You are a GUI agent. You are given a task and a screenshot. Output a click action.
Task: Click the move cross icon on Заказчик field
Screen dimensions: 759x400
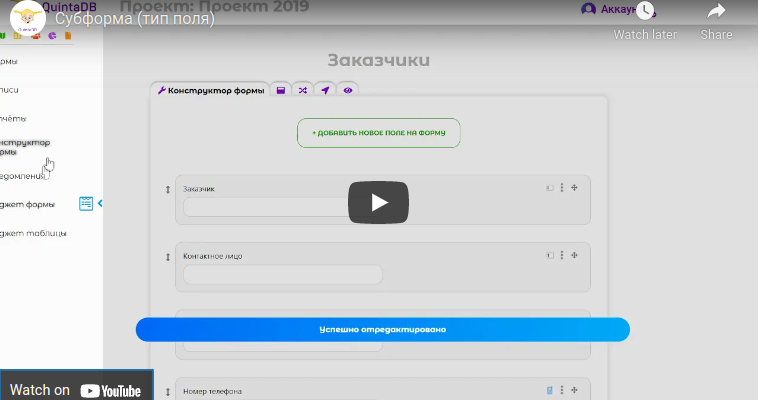tap(575, 188)
